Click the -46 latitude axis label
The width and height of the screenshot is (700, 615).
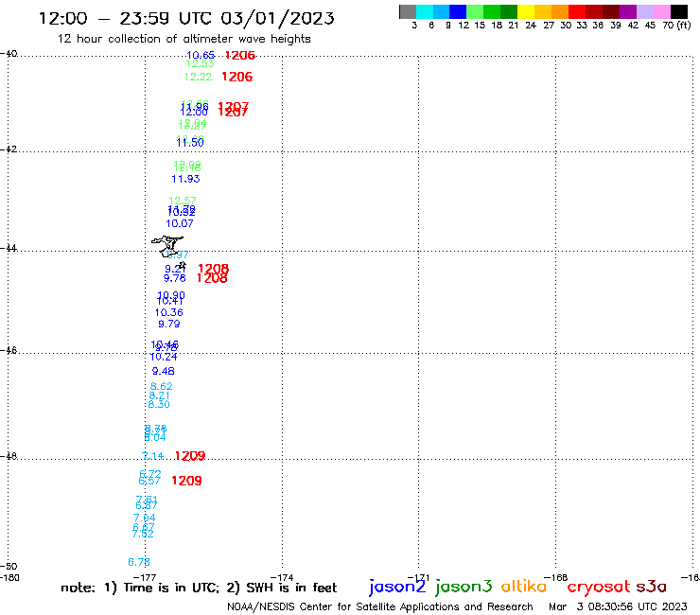pyautogui.click(x=9, y=351)
